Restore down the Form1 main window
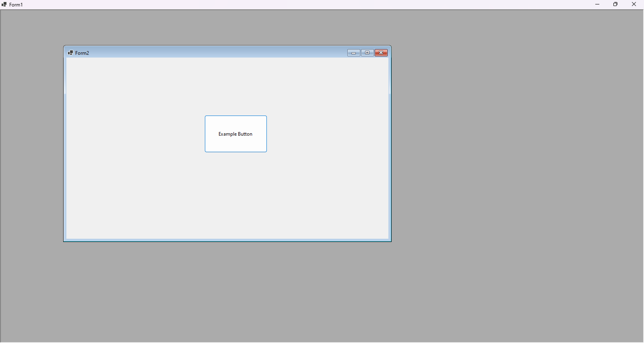This screenshot has height=343, width=644. point(615,4)
